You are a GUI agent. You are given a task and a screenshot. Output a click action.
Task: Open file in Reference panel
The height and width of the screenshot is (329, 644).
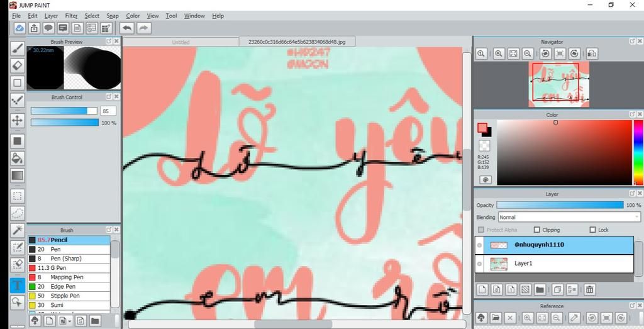point(496,318)
